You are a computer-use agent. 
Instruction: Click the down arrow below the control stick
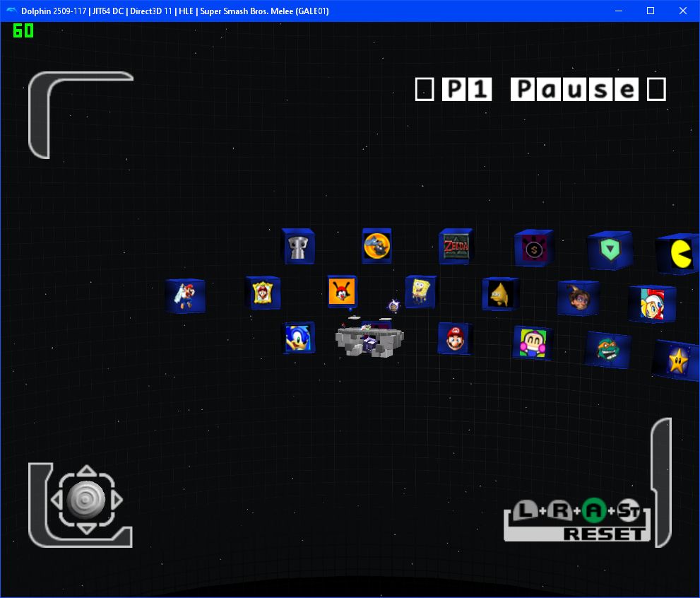(87, 529)
